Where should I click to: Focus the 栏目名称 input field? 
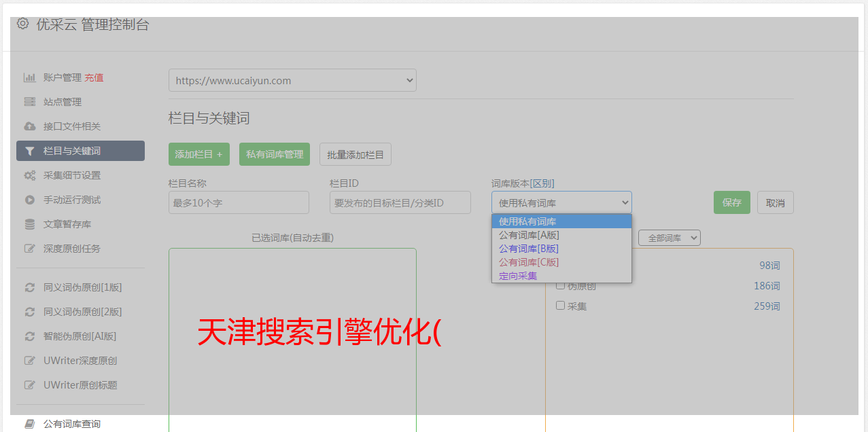(x=239, y=202)
